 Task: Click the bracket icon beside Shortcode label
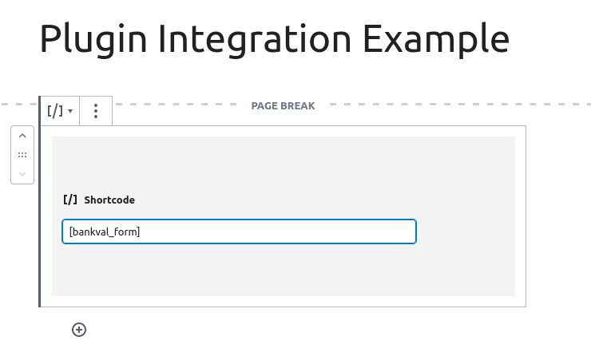click(70, 200)
